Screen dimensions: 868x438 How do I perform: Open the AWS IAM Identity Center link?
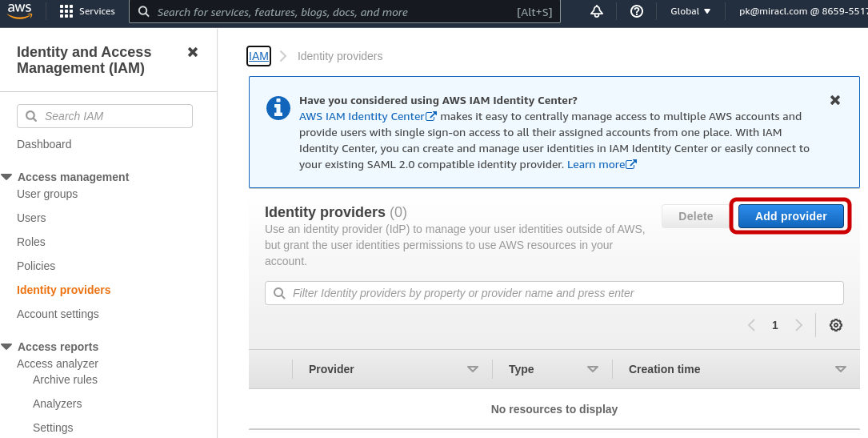[367, 116]
